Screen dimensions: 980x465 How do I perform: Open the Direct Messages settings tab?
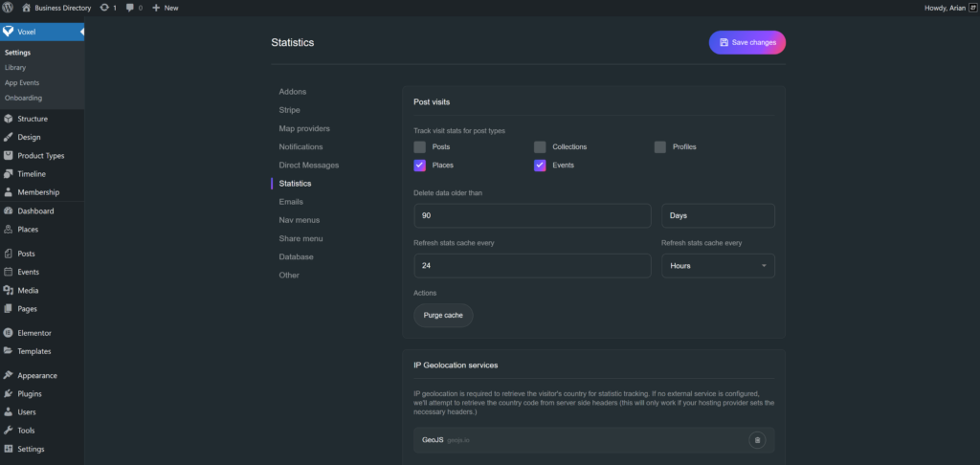[x=308, y=165]
